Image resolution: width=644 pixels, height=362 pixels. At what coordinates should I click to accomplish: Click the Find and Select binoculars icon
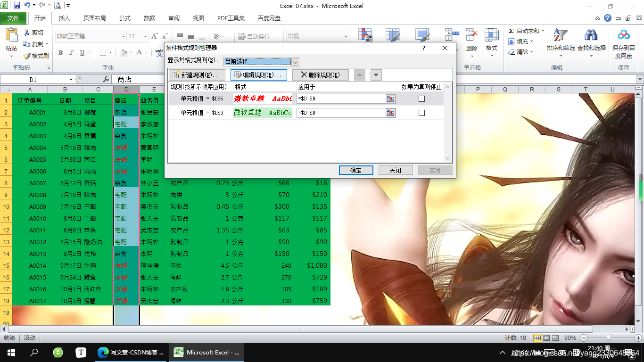pos(591,35)
